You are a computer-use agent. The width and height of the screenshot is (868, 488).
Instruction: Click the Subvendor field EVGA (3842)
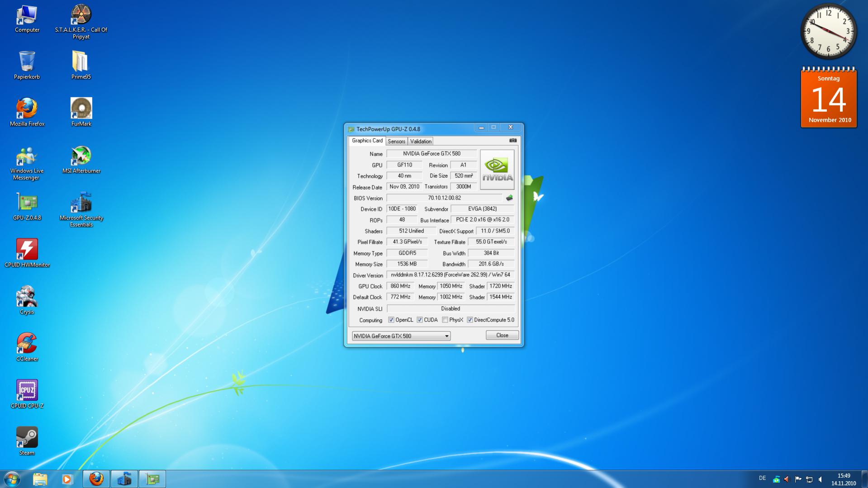[483, 209]
